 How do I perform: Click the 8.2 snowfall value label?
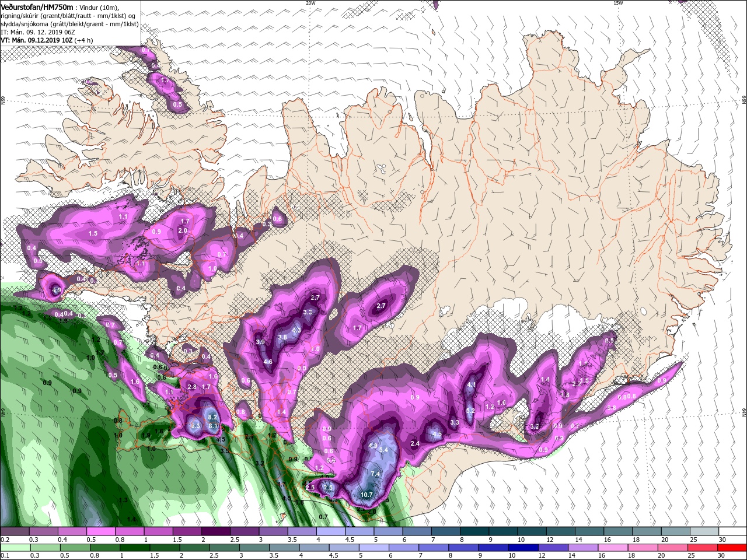212,417
